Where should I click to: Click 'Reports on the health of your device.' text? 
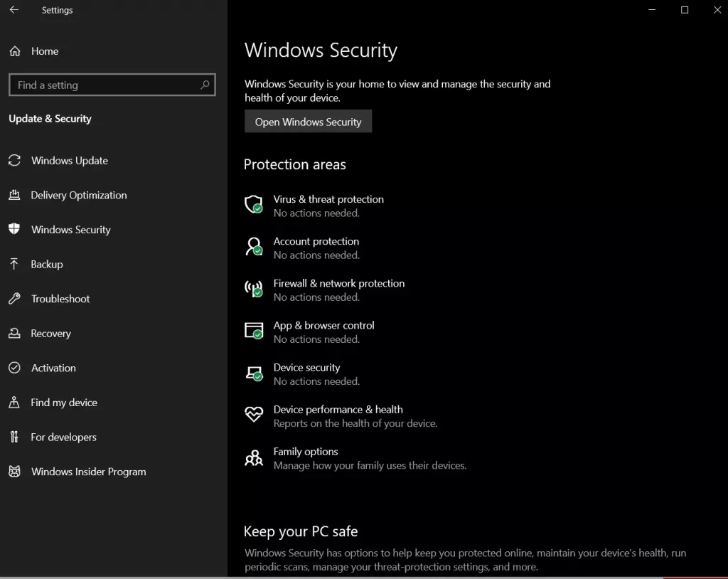[x=355, y=423]
